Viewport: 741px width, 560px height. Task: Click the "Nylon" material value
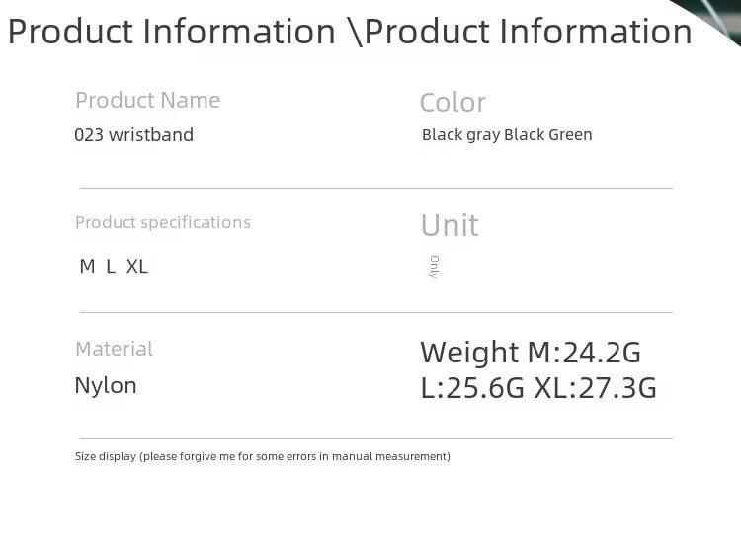tap(105, 385)
